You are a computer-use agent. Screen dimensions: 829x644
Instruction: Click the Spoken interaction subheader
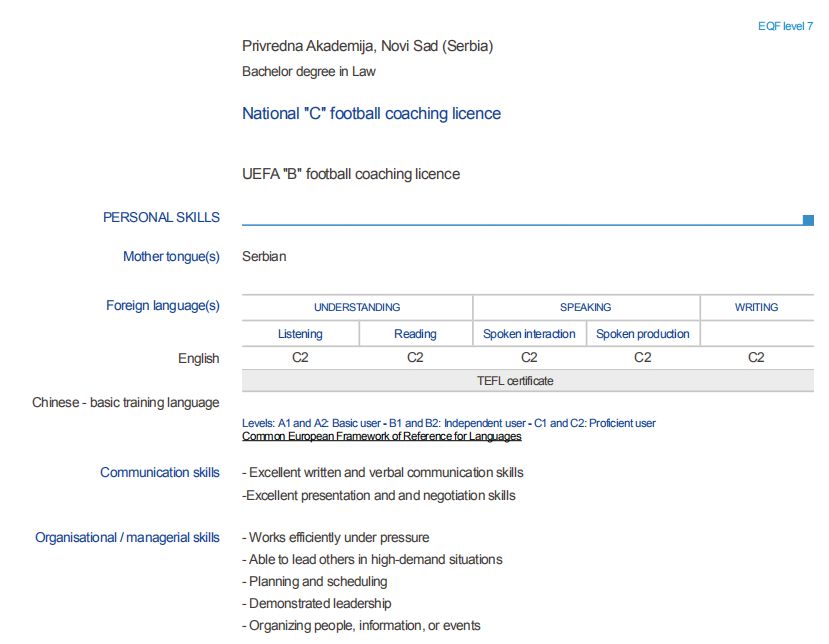pyautogui.click(x=529, y=334)
